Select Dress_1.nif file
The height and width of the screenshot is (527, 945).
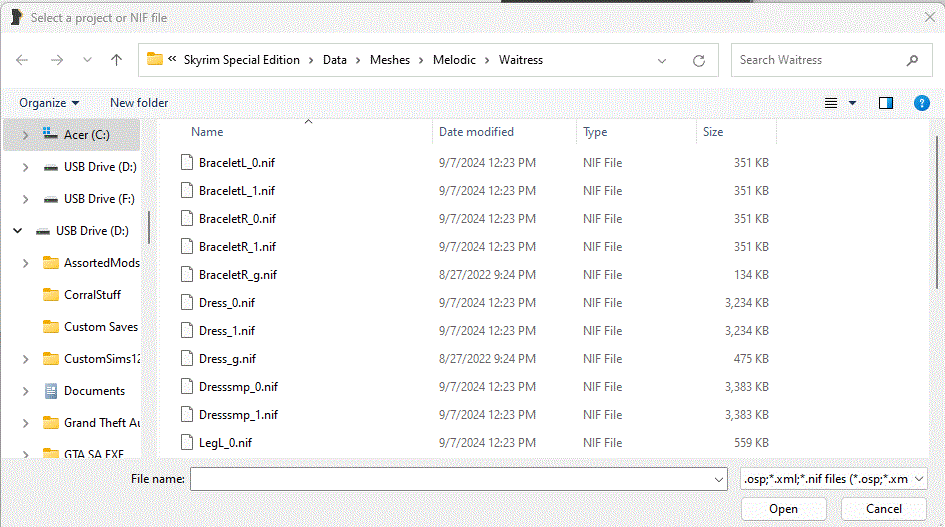pos(227,331)
